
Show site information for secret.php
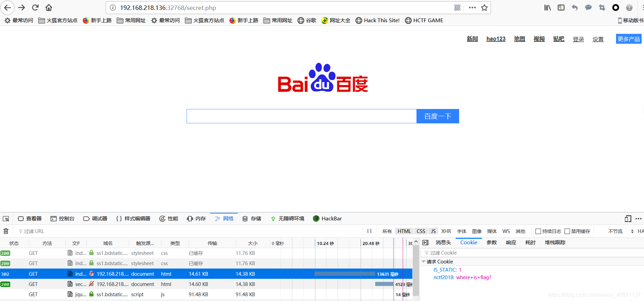(x=113, y=8)
